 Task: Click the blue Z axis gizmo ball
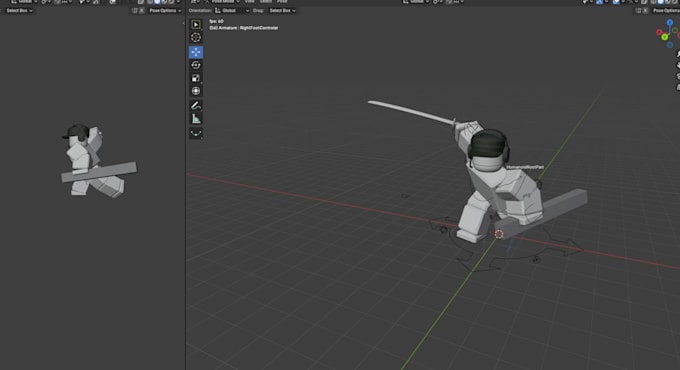coord(670,23)
